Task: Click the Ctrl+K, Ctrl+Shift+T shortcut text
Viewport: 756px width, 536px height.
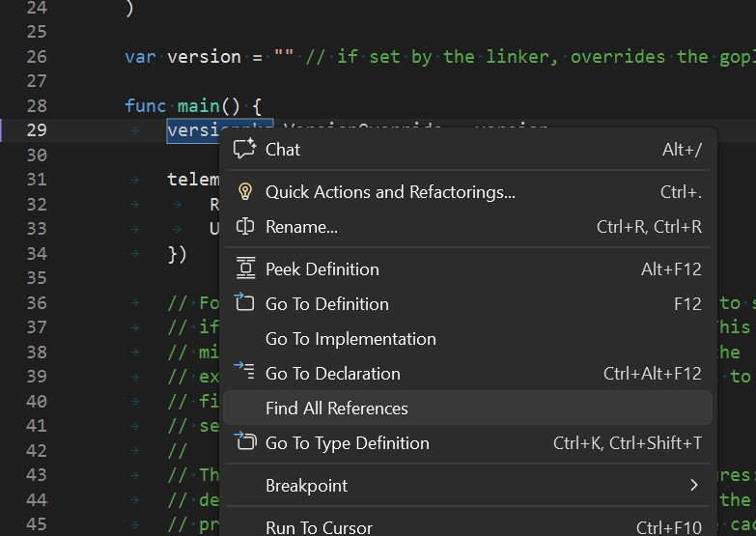Action: click(628, 443)
